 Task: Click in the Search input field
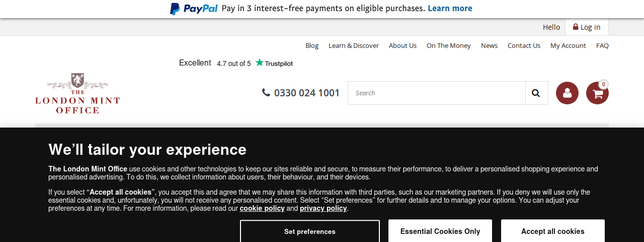[437, 93]
